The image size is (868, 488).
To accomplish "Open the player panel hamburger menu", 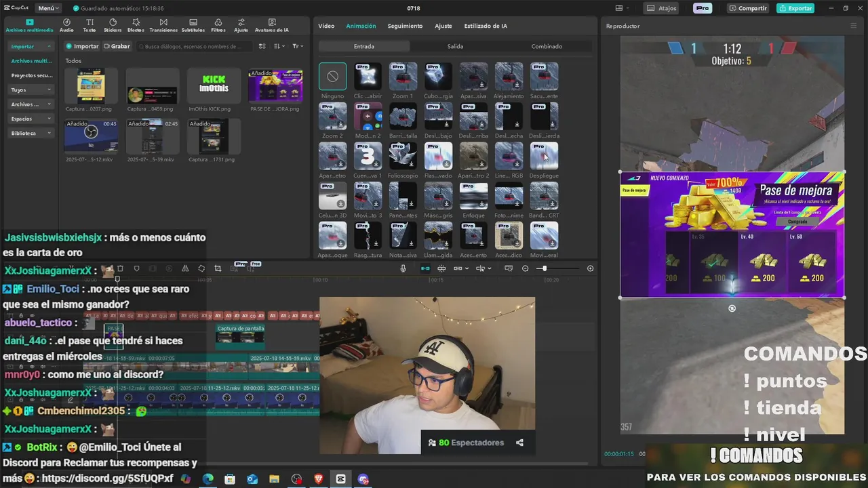I will (x=853, y=26).
